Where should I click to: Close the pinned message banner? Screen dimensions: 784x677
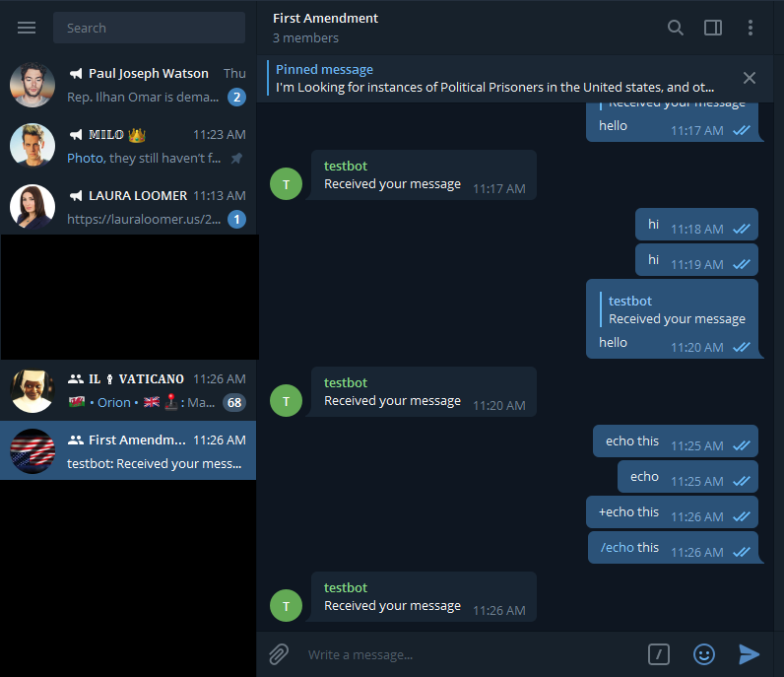coord(749,78)
